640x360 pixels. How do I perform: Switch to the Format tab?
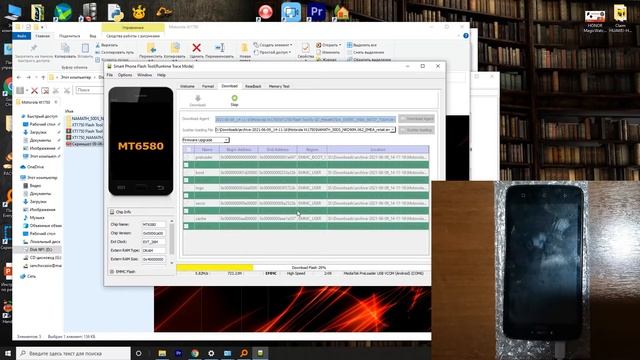pyautogui.click(x=208, y=86)
